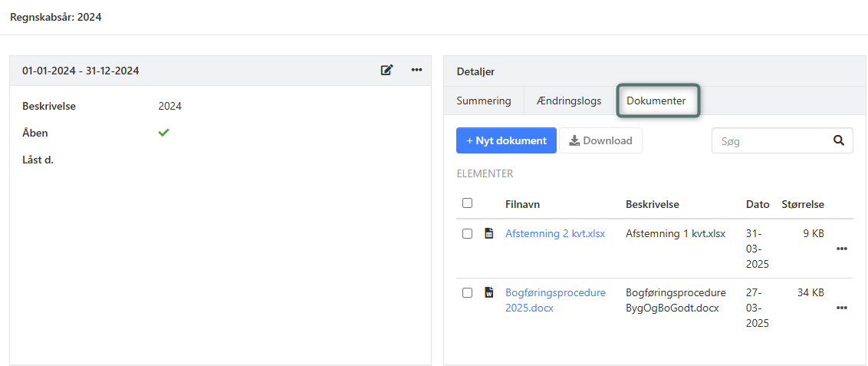Click the Excel file icon for Afstemning
The height and width of the screenshot is (366, 868).
489,233
